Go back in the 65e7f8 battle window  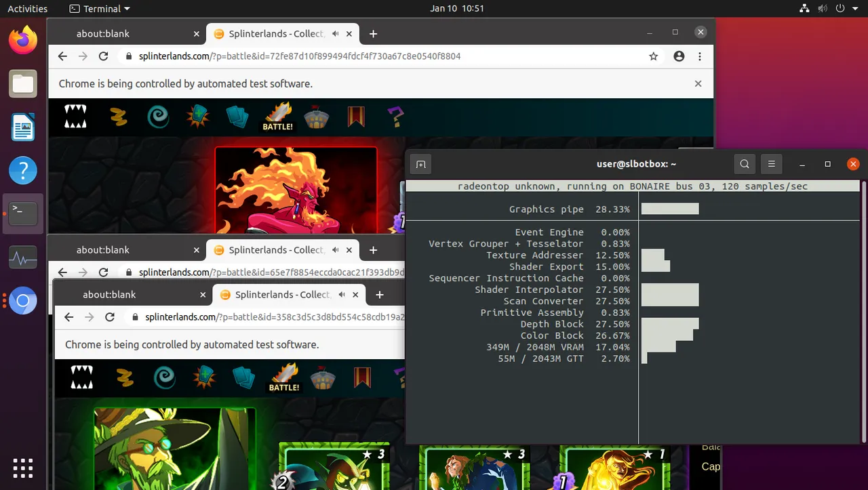62,272
